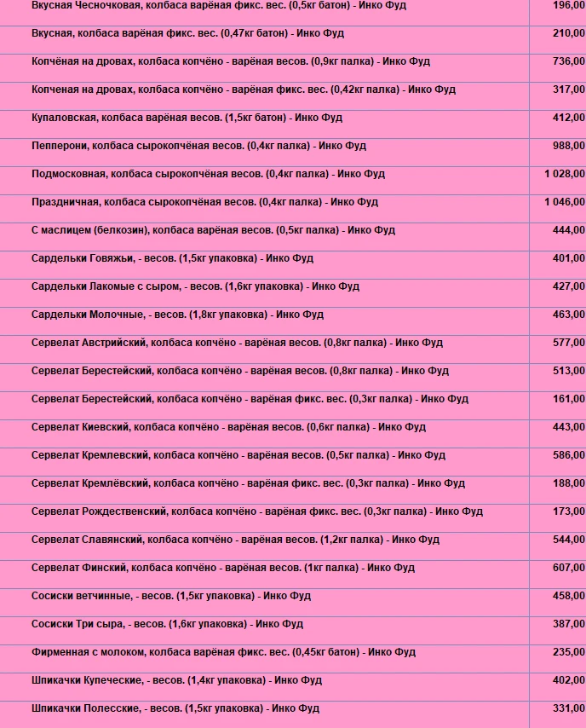Click the Вкусная Чесночковая product row
The image size is (586, 728).
(219, 6)
